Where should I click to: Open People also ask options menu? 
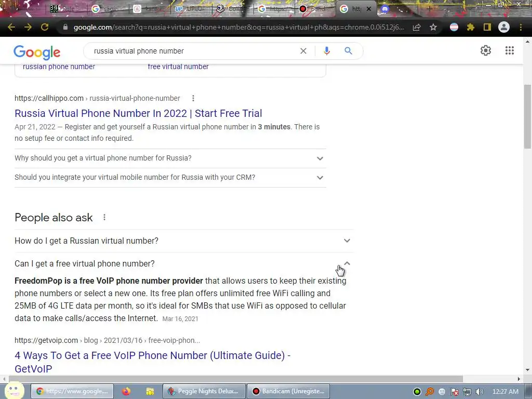point(104,218)
